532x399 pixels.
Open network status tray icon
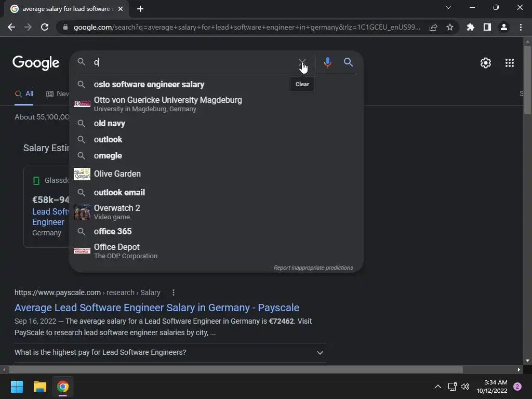pos(452,387)
